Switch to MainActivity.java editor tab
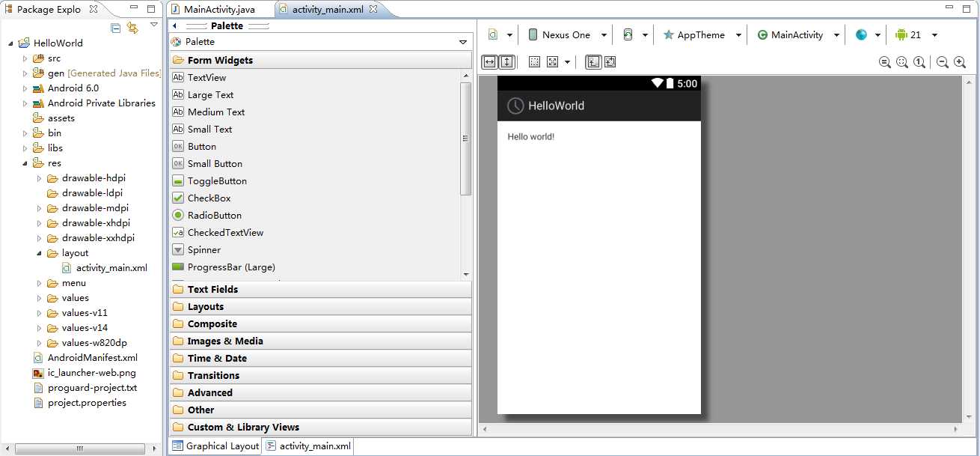Image resolution: width=980 pixels, height=456 pixels. [x=218, y=9]
